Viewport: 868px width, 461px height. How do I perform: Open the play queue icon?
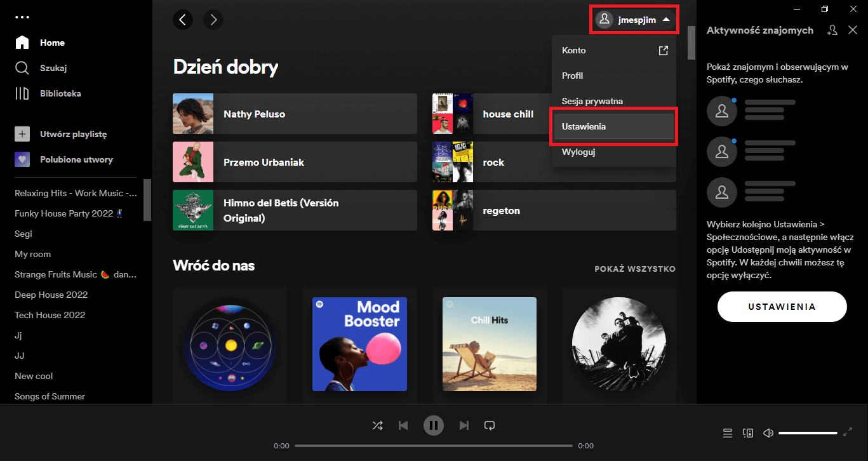click(728, 433)
